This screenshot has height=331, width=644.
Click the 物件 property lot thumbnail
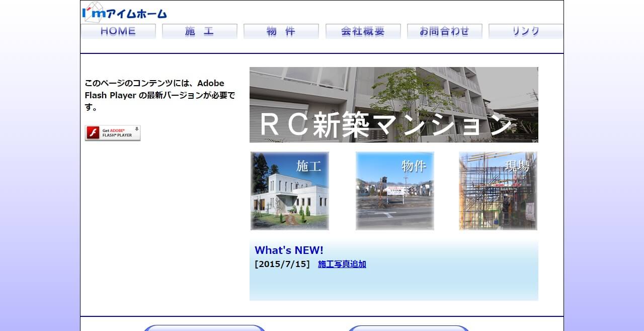click(394, 190)
